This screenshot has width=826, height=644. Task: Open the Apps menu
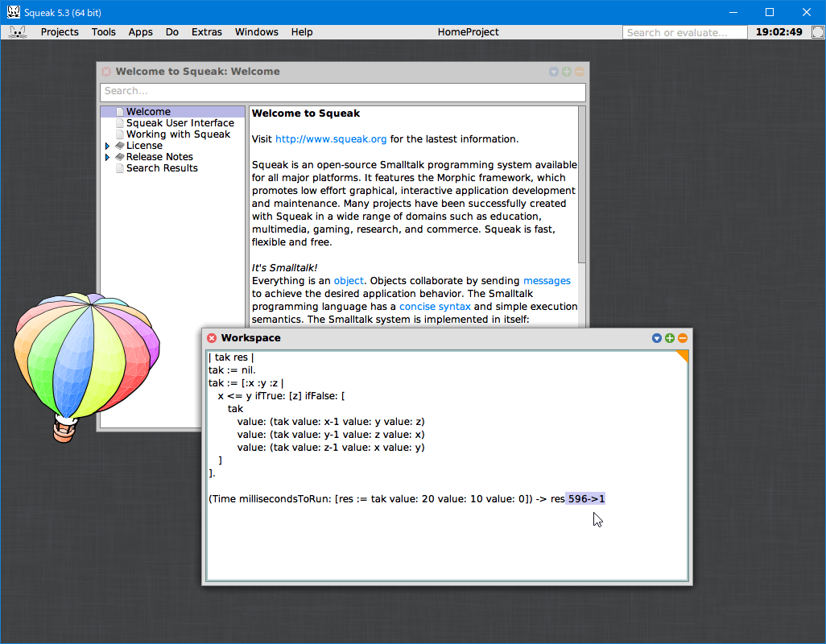pos(141,32)
